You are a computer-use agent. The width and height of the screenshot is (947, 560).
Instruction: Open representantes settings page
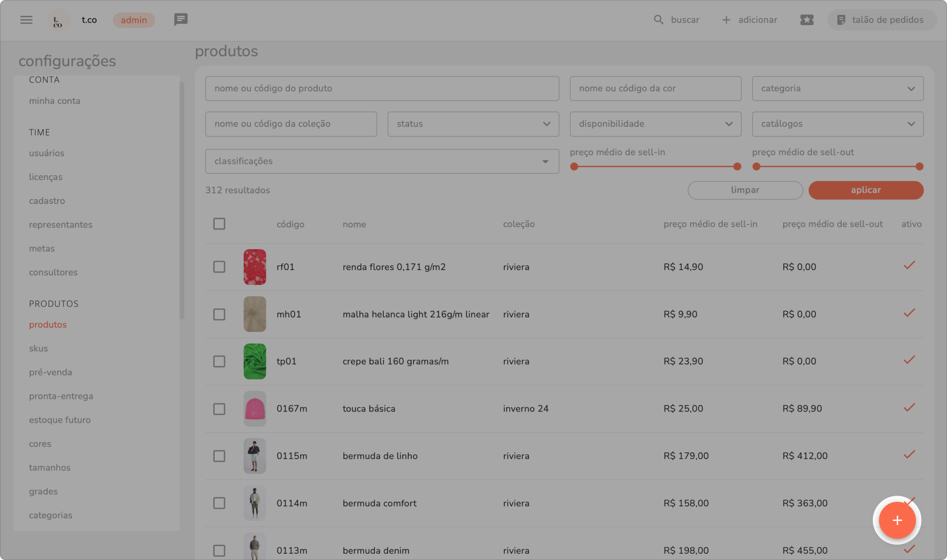60,225
